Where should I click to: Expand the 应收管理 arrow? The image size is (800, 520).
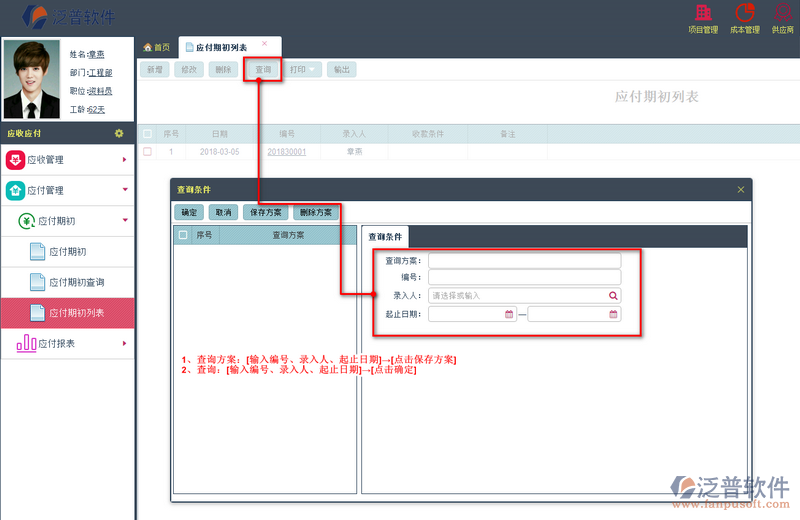pos(124,160)
